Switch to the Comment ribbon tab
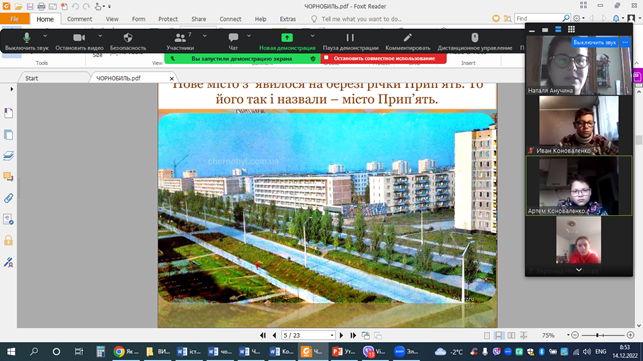Screen dimensions: 643x361 tap(80, 19)
